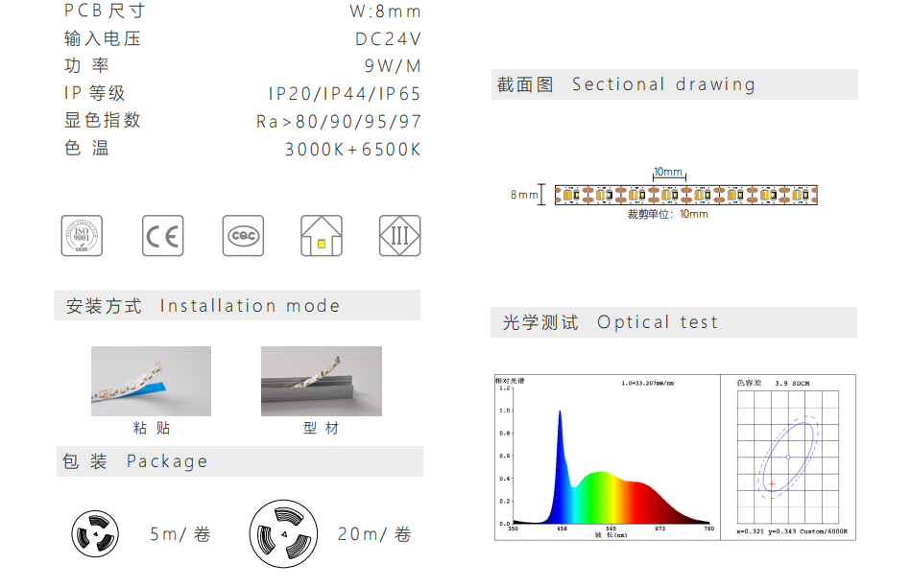Viewport: 911px width, 588px height.
Task: Click the Class III diamond icon
Action: point(399,236)
